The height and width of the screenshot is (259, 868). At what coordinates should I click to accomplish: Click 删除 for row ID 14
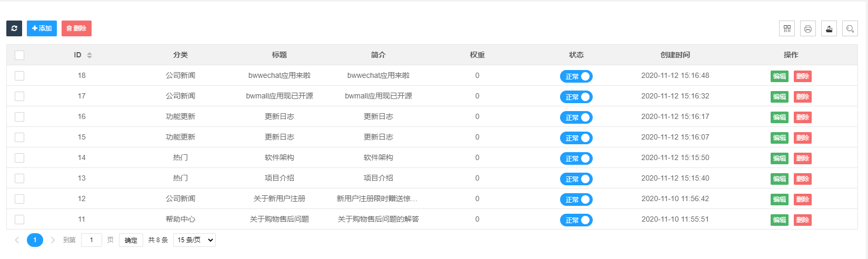[x=802, y=158]
